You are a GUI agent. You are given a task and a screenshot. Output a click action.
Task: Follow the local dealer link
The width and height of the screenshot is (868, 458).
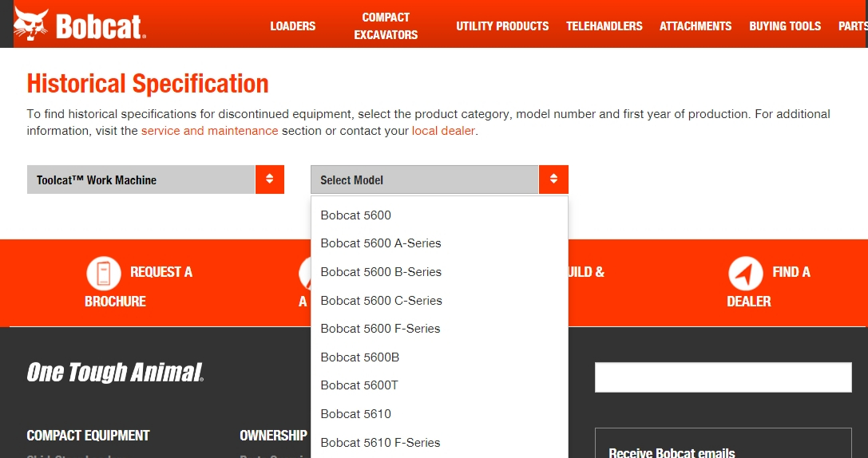pos(443,131)
